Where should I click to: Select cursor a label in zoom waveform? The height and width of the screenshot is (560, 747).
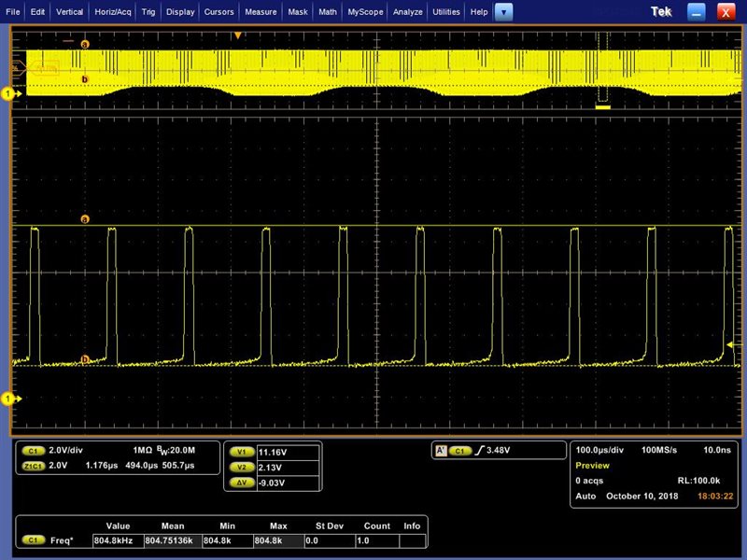click(x=85, y=219)
